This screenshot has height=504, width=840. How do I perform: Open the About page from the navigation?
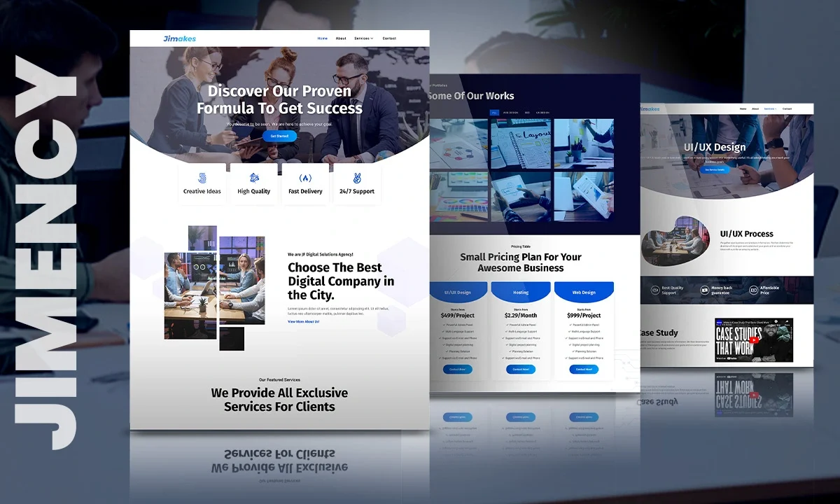point(341,38)
